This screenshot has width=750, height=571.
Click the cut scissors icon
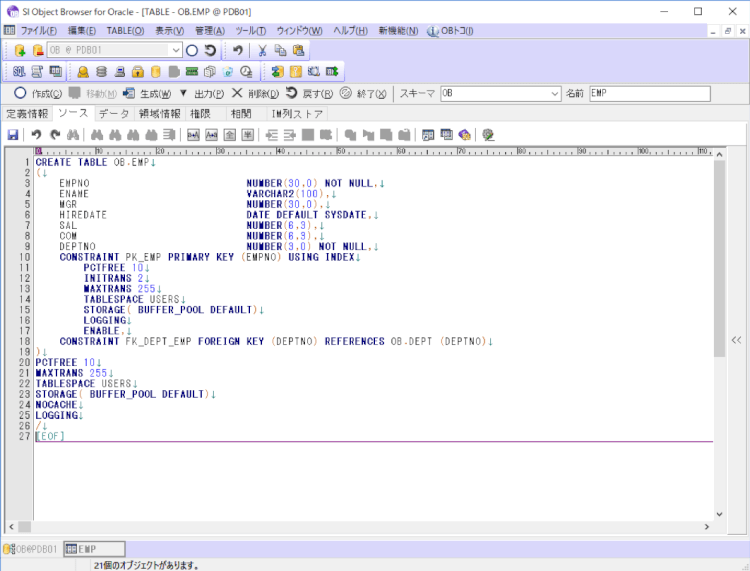pos(262,50)
